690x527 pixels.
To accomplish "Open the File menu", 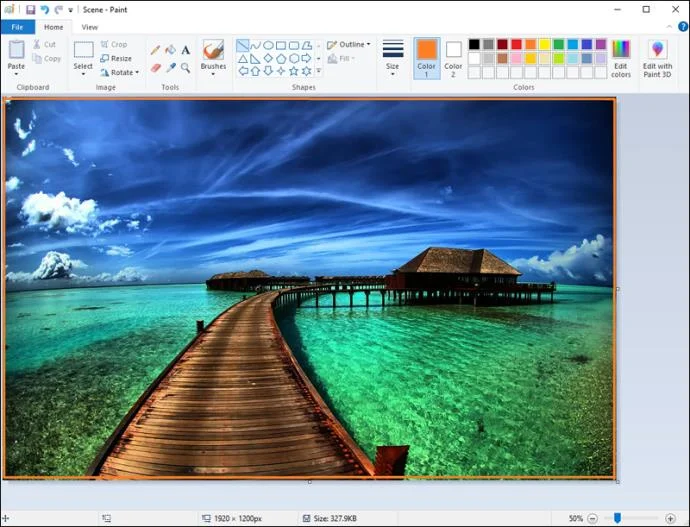I will [17, 27].
